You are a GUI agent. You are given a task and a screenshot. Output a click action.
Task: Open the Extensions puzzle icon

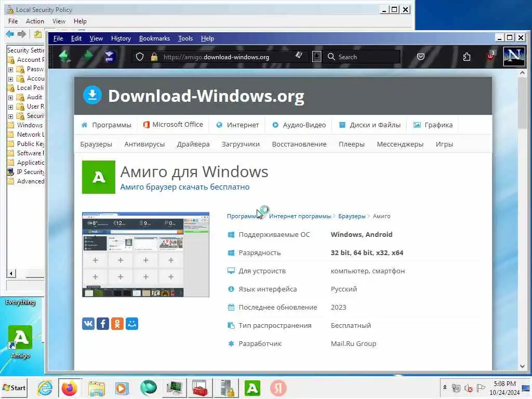467,57
